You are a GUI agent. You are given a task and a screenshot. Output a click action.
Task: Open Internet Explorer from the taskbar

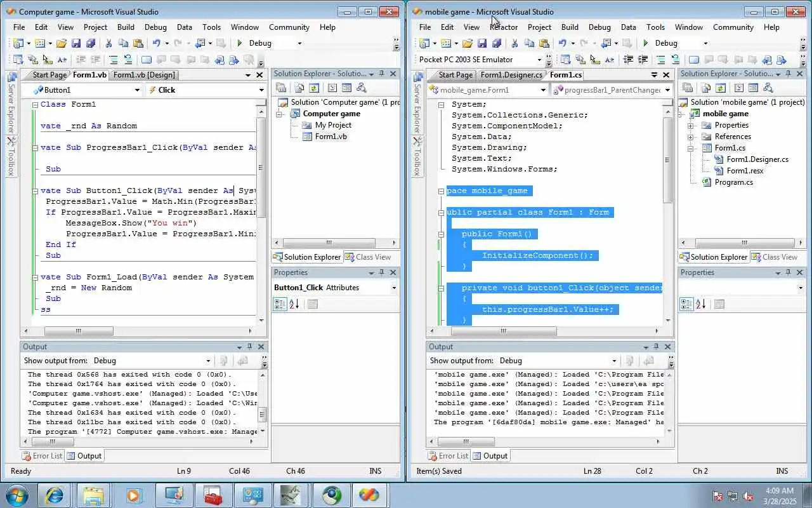[x=55, y=495]
